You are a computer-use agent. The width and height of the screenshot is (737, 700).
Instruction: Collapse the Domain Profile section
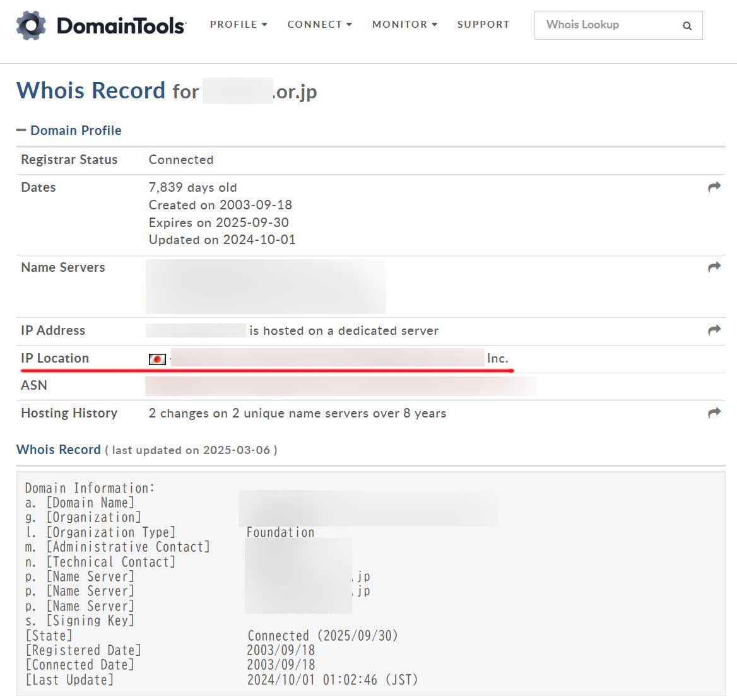tap(69, 130)
